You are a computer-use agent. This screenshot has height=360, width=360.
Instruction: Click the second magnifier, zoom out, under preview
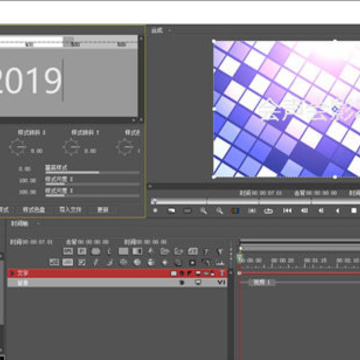point(219,211)
